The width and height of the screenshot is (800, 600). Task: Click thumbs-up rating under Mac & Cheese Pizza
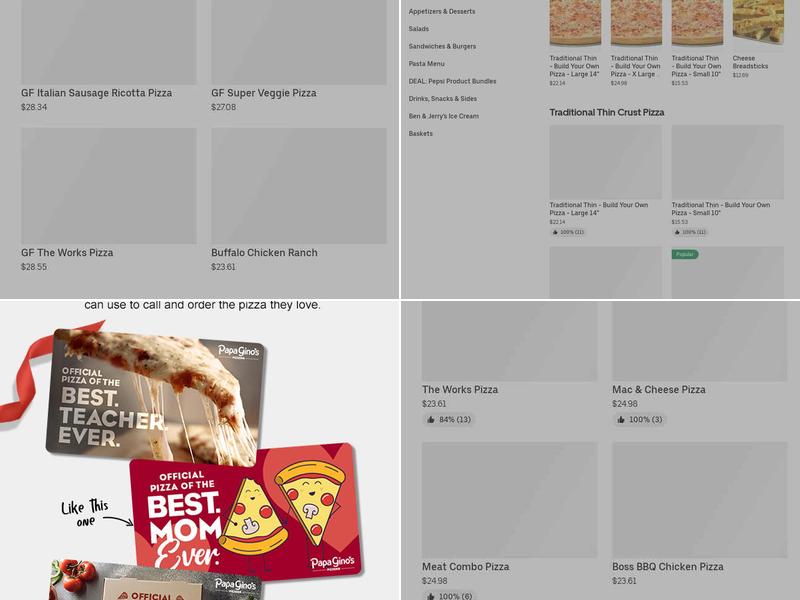click(640, 419)
